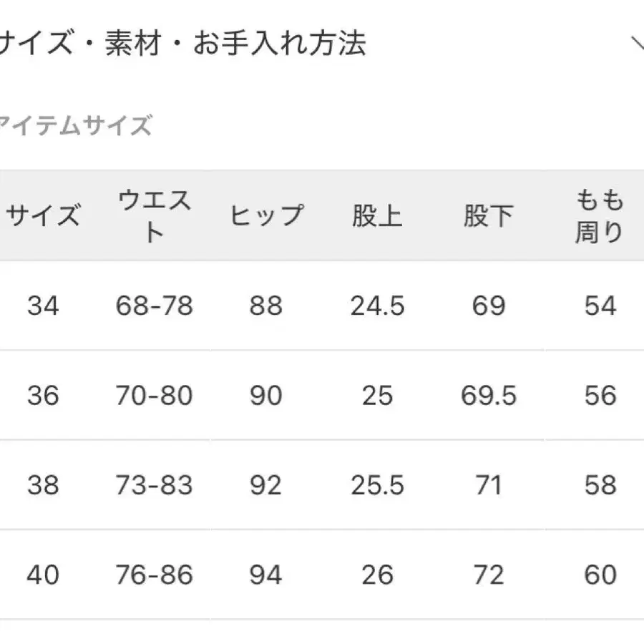Select size 38 in the size chart

[x=43, y=485]
